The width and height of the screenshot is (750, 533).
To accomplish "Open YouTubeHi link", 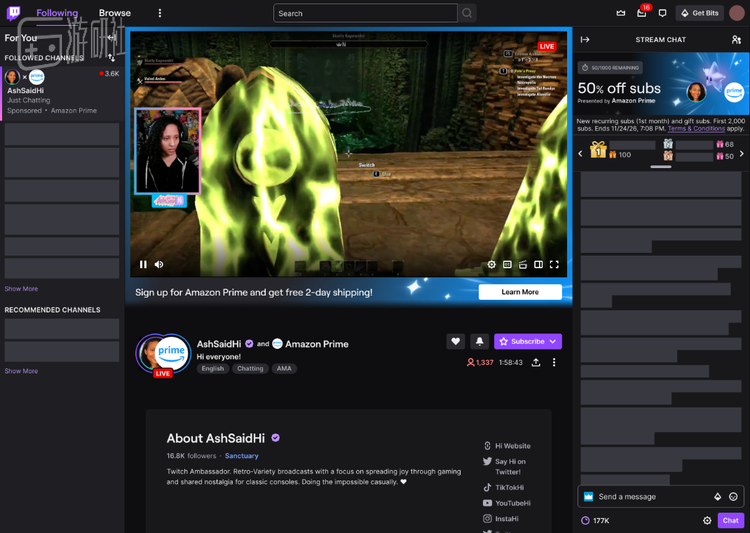I will click(507, 503).
